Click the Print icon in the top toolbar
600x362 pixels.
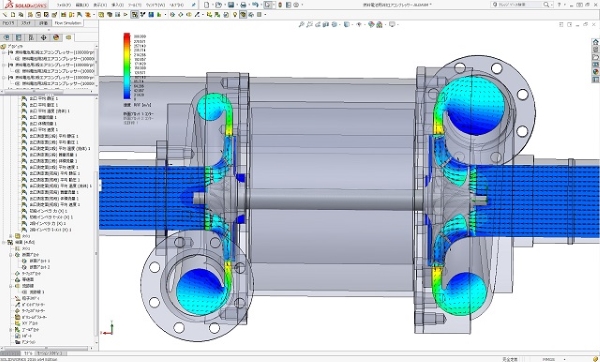point(243,5)
